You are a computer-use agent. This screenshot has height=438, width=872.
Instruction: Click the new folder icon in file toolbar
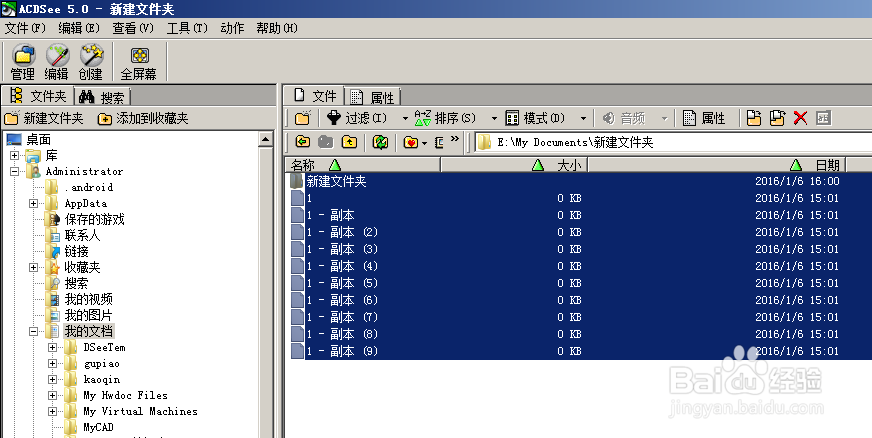(x=303, y=118)
